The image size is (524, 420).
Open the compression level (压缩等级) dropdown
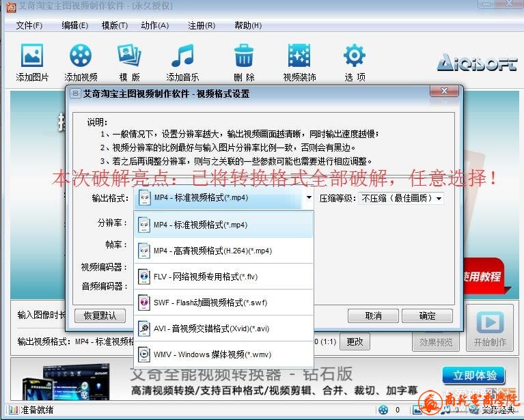401,198
